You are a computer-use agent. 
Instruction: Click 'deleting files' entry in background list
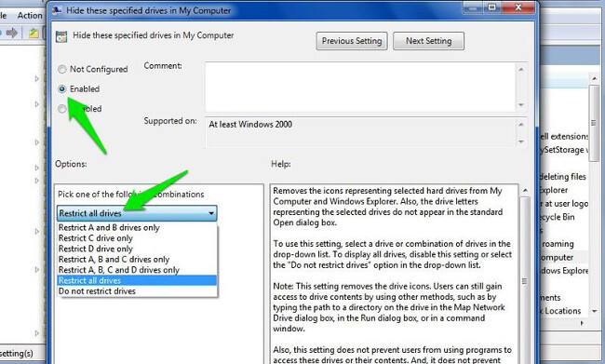click(x=563, y=177)
